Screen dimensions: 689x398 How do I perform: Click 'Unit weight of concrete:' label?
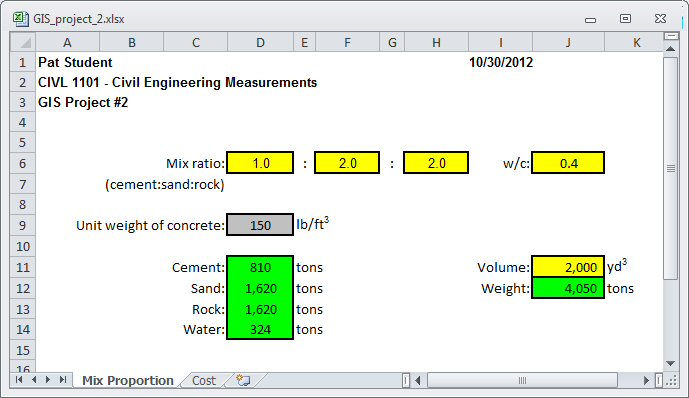click(x=150, y=225)
